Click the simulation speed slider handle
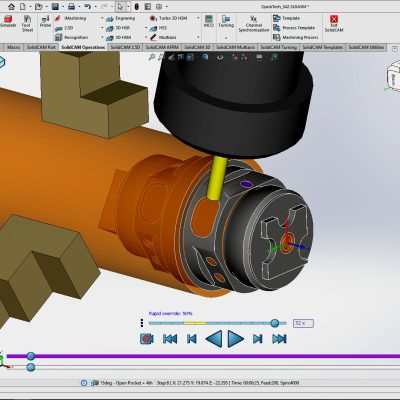Image resolution: width=400 pixels, height=400 pixels. [x=275, y=323]
